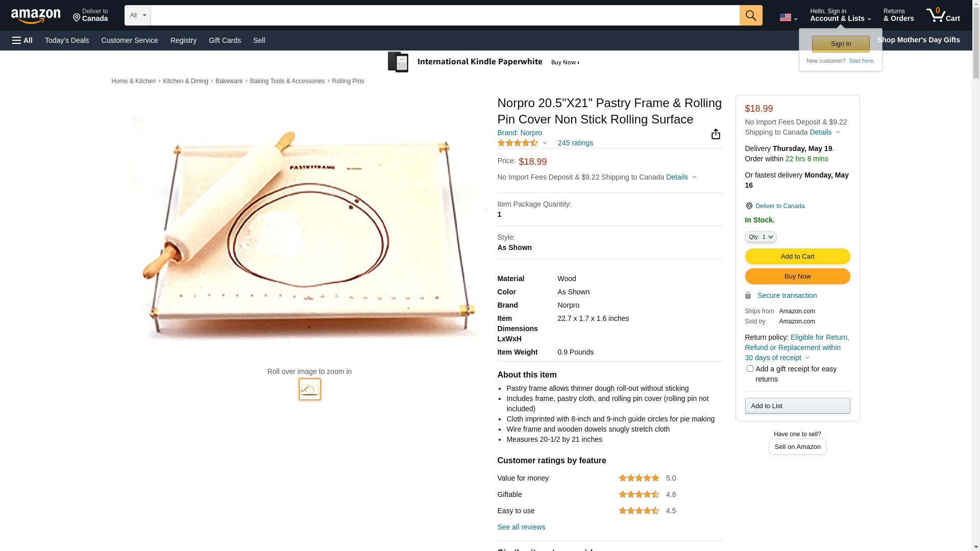Go to Customer Service menu item
The height and width of the screenshot is (551, 980).
130,40
